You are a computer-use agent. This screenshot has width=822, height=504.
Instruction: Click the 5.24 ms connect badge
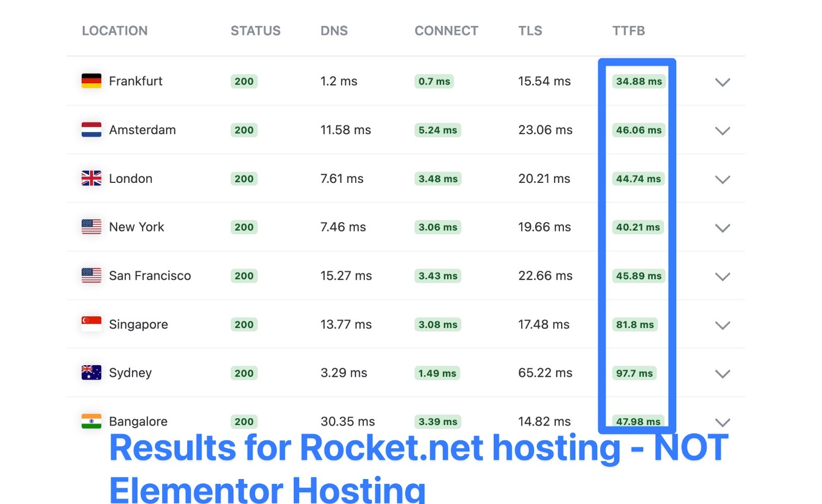click(x=438, y=130)
